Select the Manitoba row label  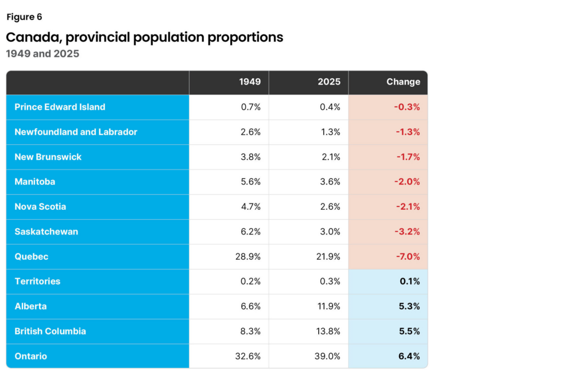[x=35, y=182]
